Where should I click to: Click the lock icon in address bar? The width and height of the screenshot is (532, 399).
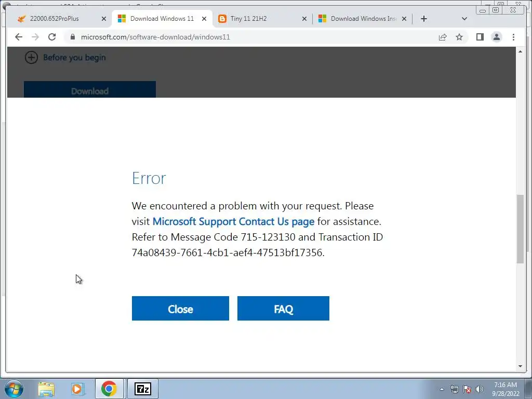point(73,37)
